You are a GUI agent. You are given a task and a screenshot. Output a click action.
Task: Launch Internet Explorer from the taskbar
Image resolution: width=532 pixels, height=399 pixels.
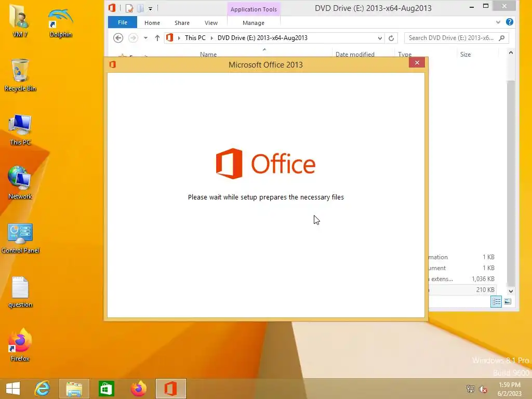pyautogui.click(x=43, y=389)
